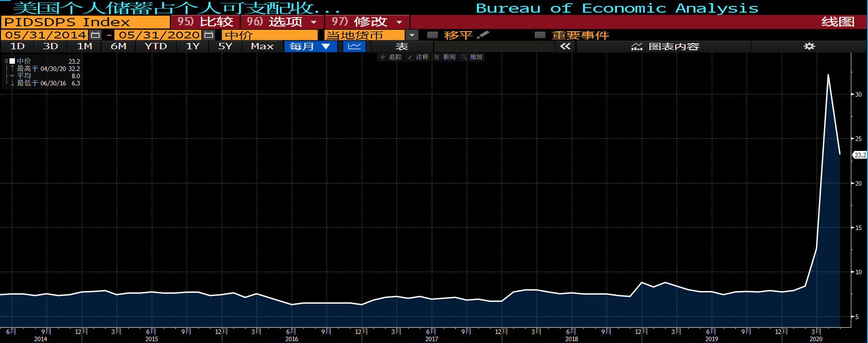Edit moving average with pencil icon

483,35
